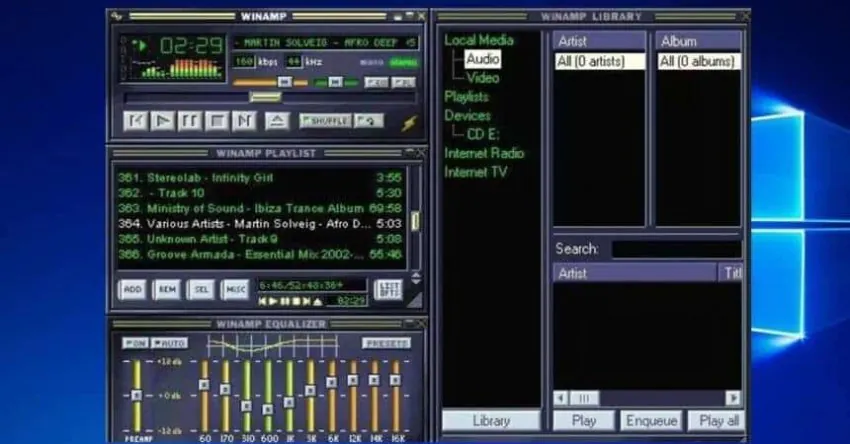Select playlist entry 363 Ministry of Sound

260,208
